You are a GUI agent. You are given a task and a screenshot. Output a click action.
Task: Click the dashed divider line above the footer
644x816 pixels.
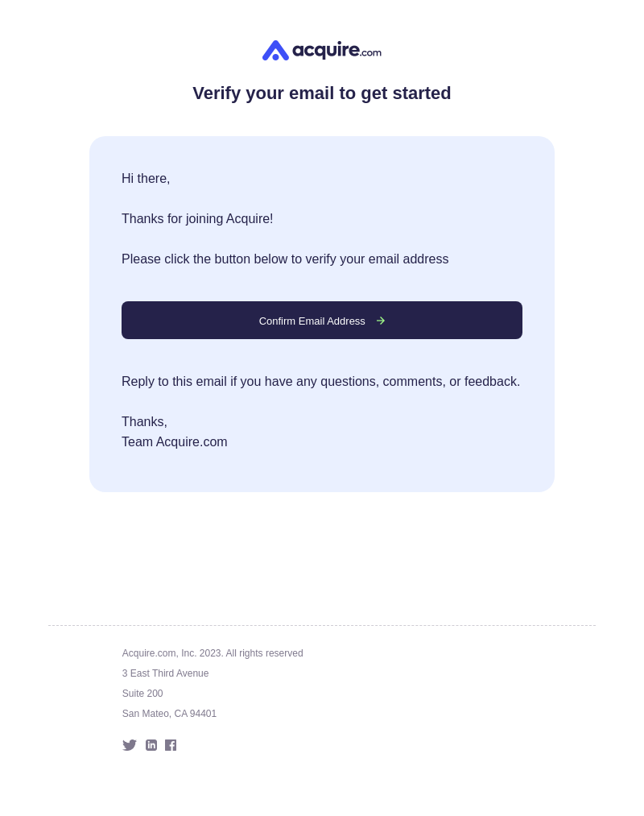coord(322,626)
